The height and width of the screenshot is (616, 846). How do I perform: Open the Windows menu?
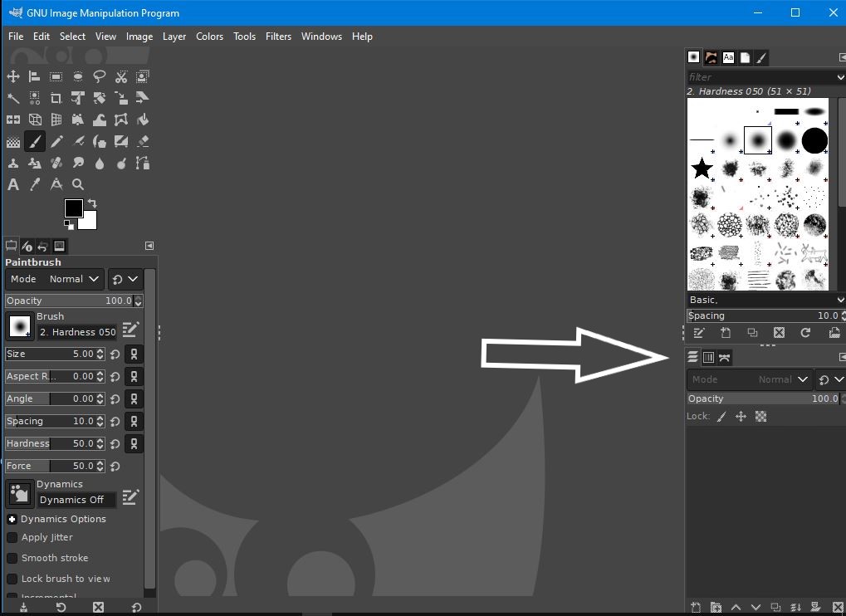pos(321,37)
